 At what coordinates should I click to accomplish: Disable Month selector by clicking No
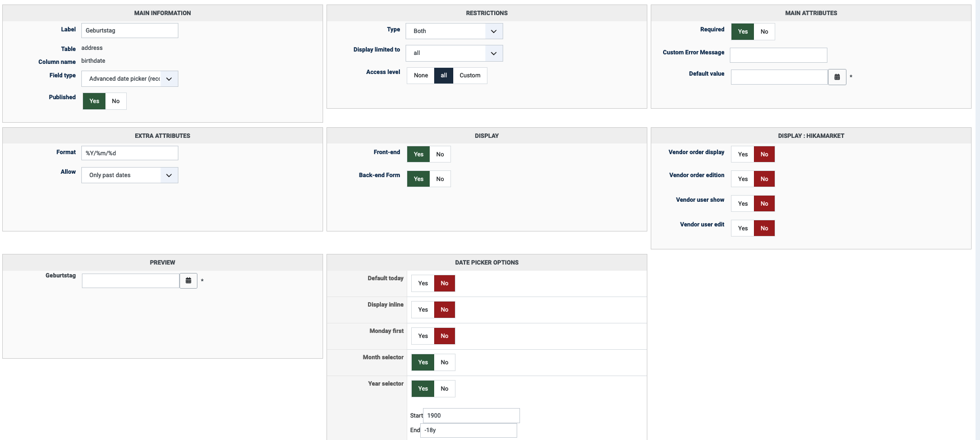coord(444,363)
